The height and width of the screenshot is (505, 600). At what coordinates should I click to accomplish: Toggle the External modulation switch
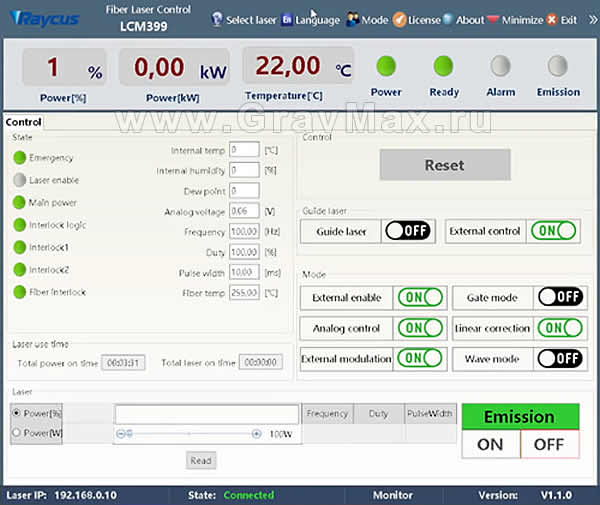click(420, 358)
